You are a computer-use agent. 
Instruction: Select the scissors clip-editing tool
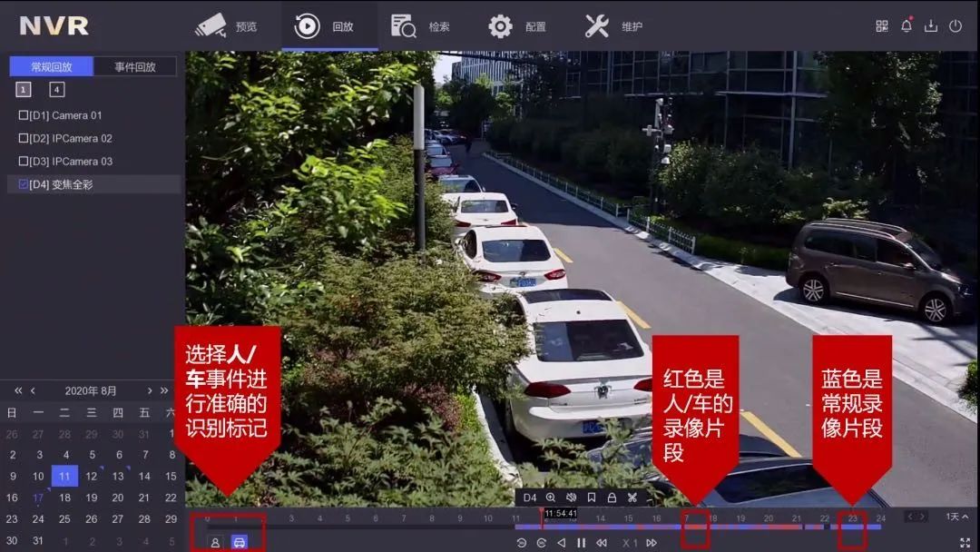(633, 497)
